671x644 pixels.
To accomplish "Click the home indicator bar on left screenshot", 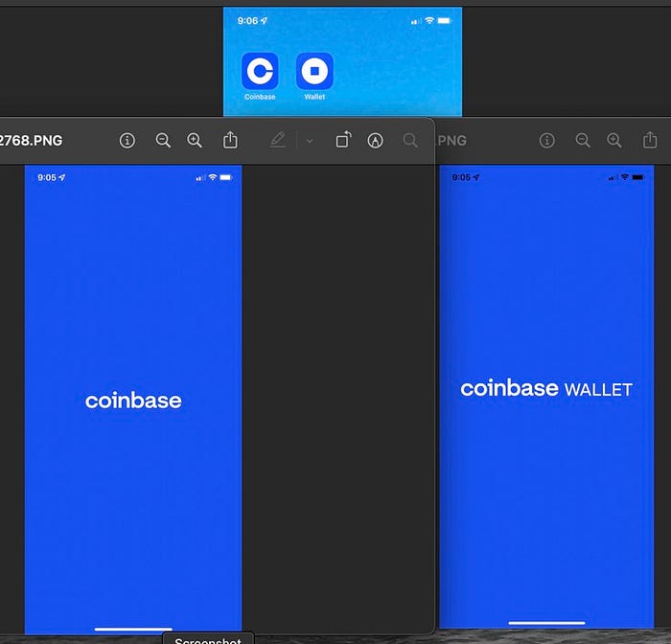I will [x=133, y=629].
